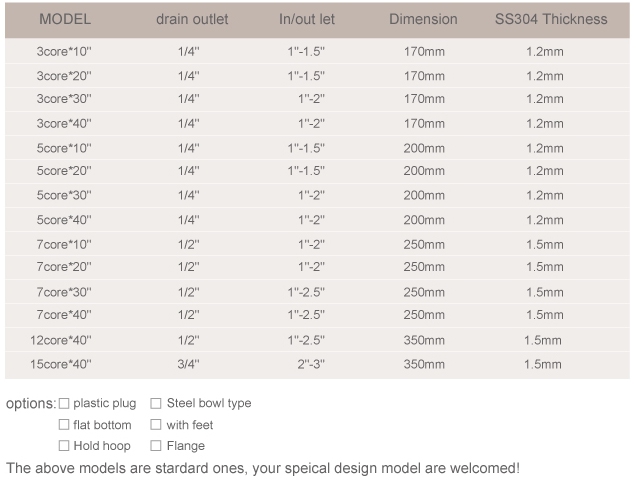Click the 3/4" drain outlet value
The width and height of the screenshot is (636, 487).
click(189, 365)
